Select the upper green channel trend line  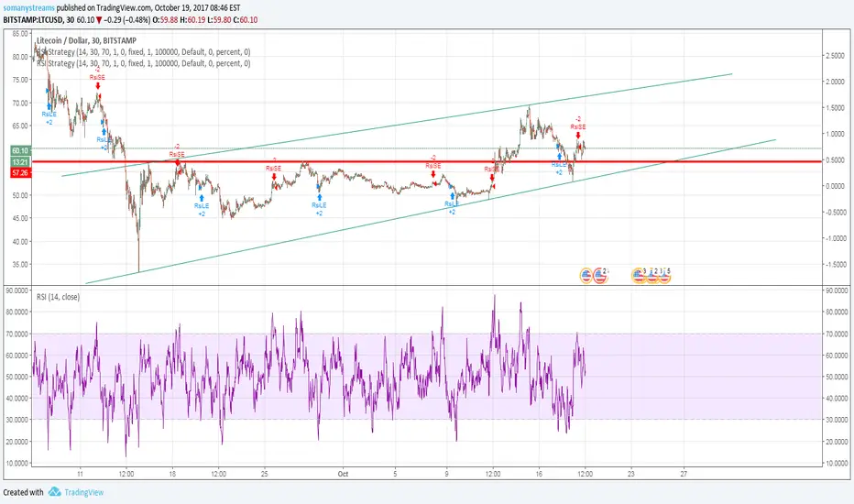397,125
